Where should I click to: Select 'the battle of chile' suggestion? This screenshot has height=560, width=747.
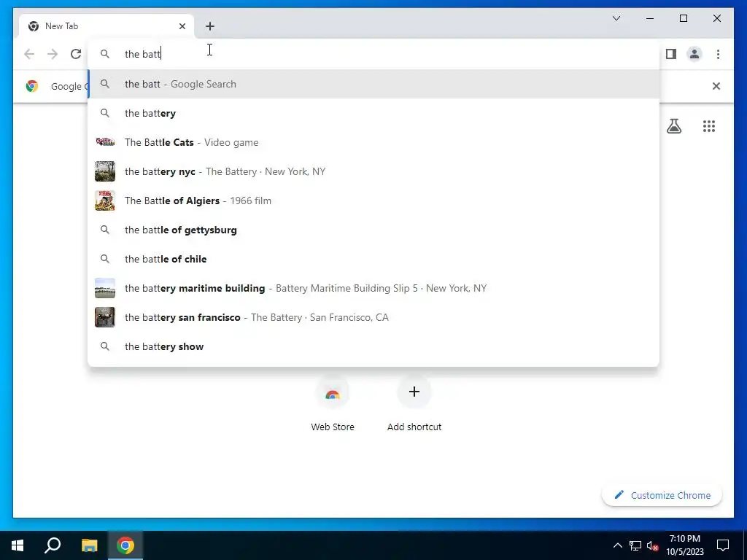[x=373, y=259]
